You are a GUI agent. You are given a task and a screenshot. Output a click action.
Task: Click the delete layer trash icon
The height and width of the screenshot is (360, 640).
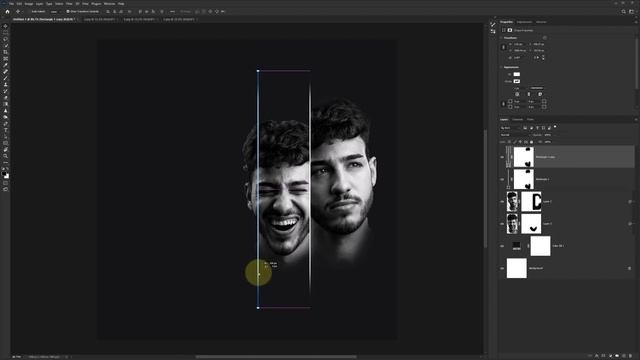(x=631, y=356)
